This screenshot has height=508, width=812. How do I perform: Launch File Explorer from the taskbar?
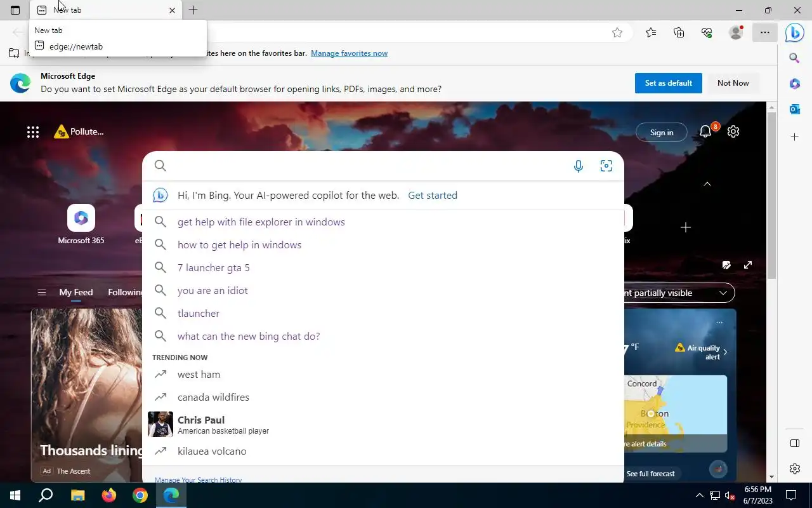[77, 495]
